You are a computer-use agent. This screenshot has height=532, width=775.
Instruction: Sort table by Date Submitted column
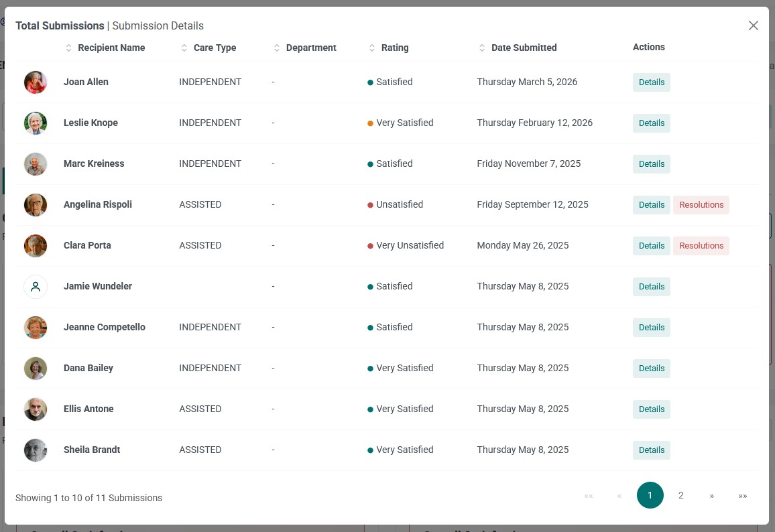tap(482, 48)
